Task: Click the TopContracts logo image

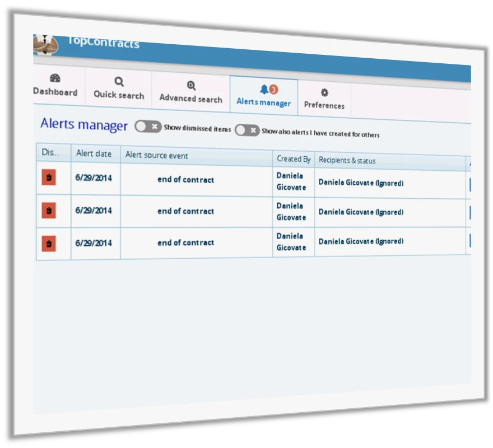Action: click(x=45, y=45)
